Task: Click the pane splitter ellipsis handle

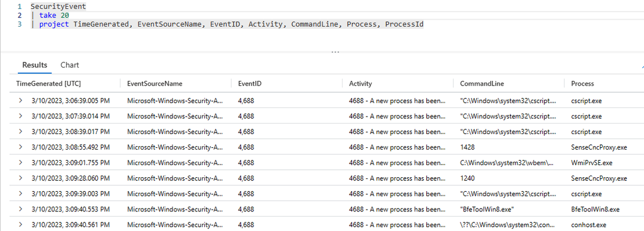Action: coord(335,53)
